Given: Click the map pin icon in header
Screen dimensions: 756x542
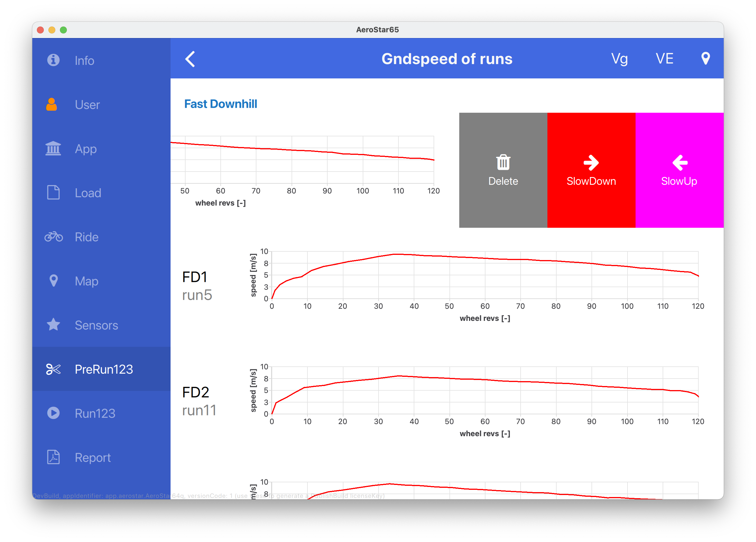Looking at the screenshot, I should (x=705, y=59).
